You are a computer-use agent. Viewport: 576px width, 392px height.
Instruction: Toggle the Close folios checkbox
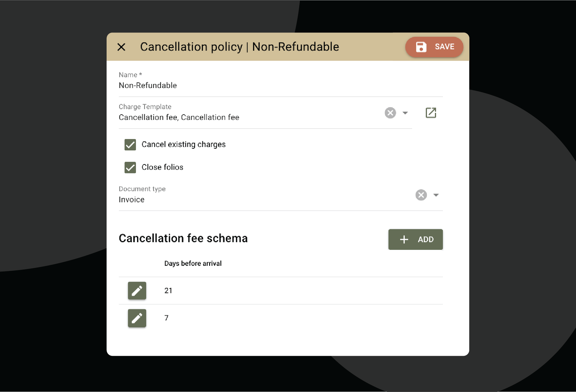point(130,168)
